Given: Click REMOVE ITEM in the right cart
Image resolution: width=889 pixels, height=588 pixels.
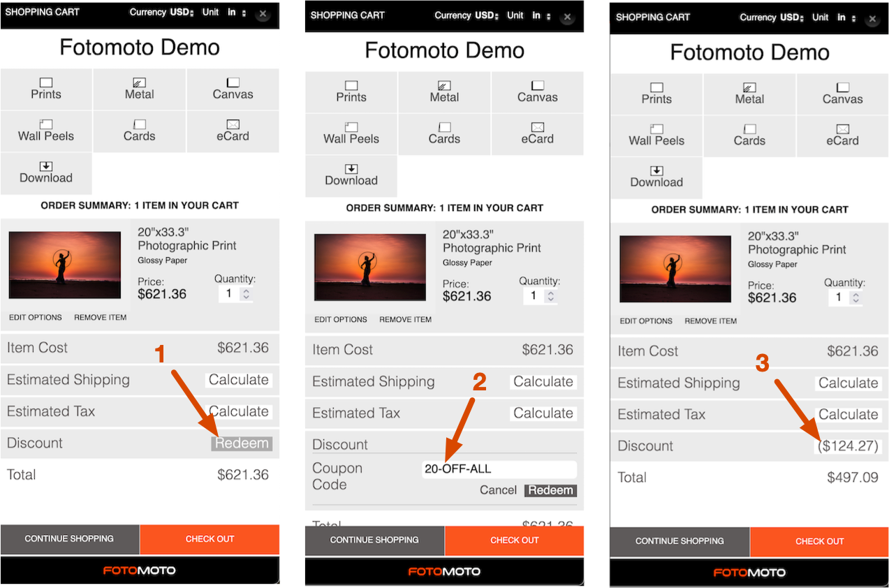Looking at the screenshot, I should click(711, 321).
